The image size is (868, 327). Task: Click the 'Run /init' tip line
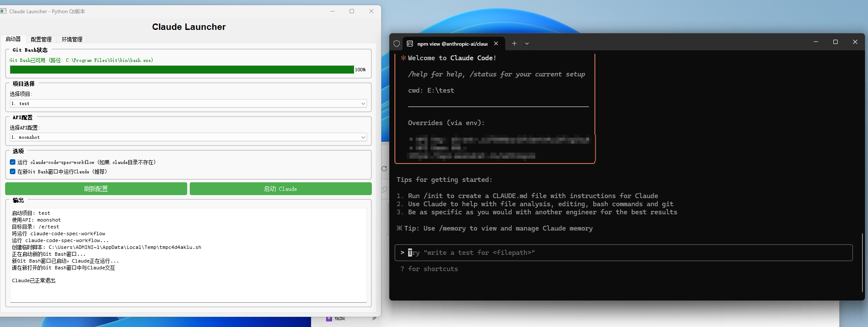tap(527, 196)
